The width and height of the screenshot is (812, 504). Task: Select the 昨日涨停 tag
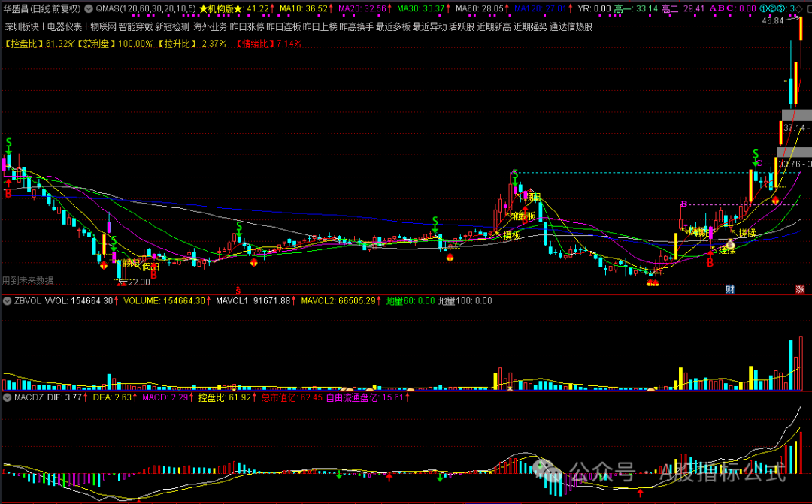pyautogui.click(x=247, y=26)
